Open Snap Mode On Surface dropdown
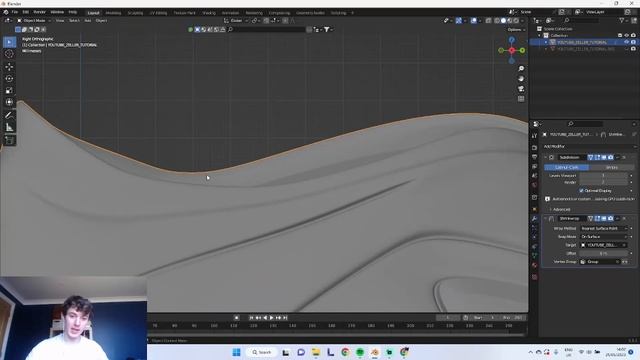 click(x=604, y=237)
